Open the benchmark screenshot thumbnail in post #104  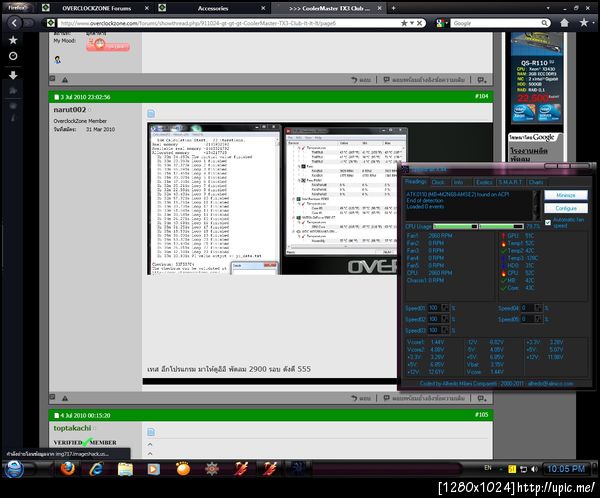click(x=272, y=198)
